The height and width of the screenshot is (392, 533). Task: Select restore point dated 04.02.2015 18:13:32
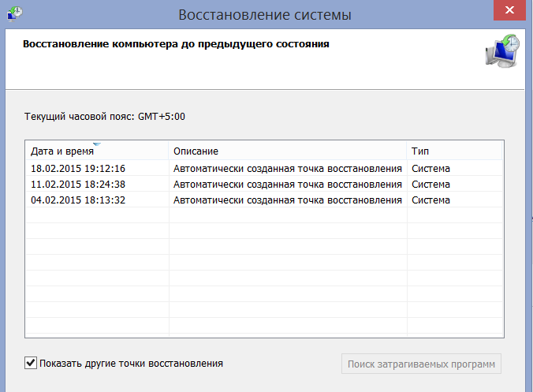(x=264, y=200)
